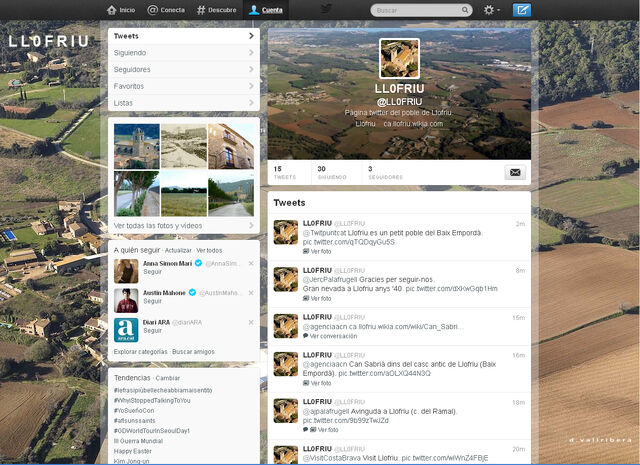The height and width of the screenshot is (465, 640).
Task: Click the 2m timestamp of first tweet
Action: (x=520, y=224)
